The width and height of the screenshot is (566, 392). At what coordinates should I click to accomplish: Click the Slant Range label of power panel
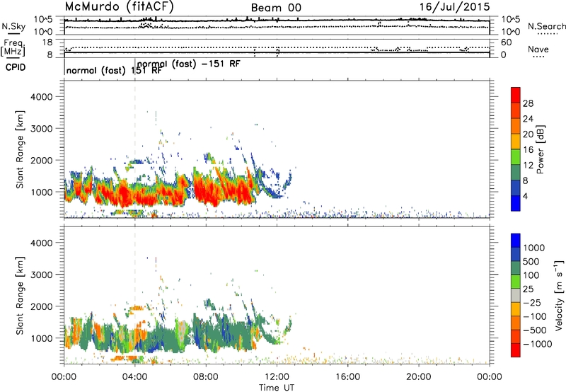point(20,149)
